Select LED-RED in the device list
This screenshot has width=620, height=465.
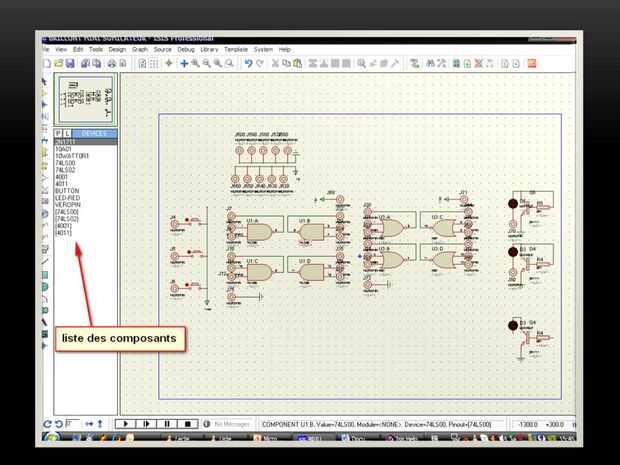pyautogui.click(x=67, y=198)
